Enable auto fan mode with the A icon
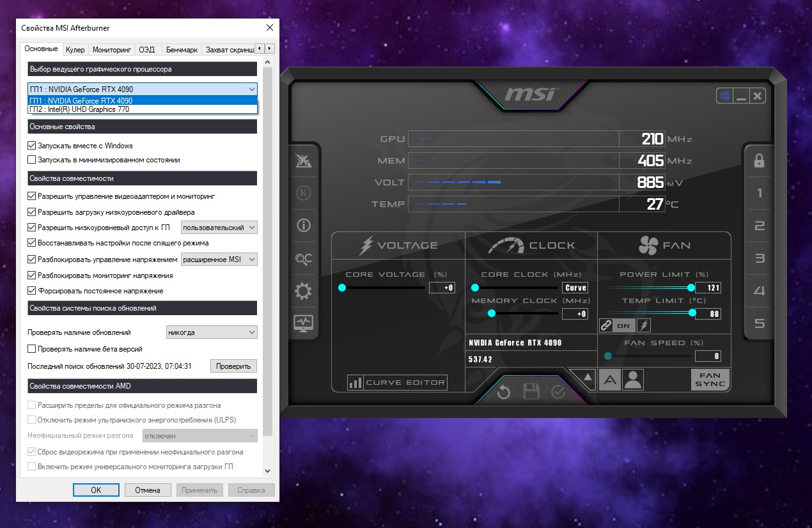The width and height of the screenshot is (812, 528). coord(610,380)
